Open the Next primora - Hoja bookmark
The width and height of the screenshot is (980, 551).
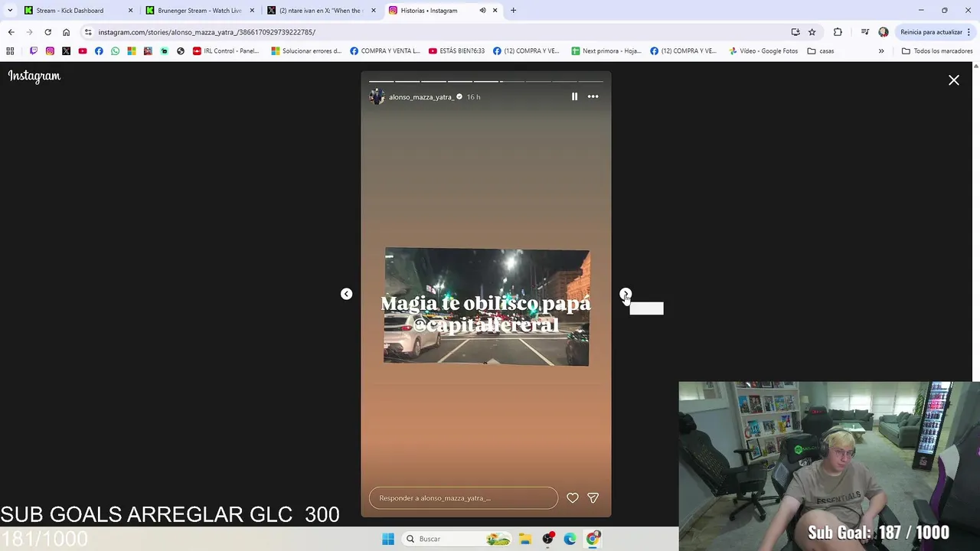point(606,51)
